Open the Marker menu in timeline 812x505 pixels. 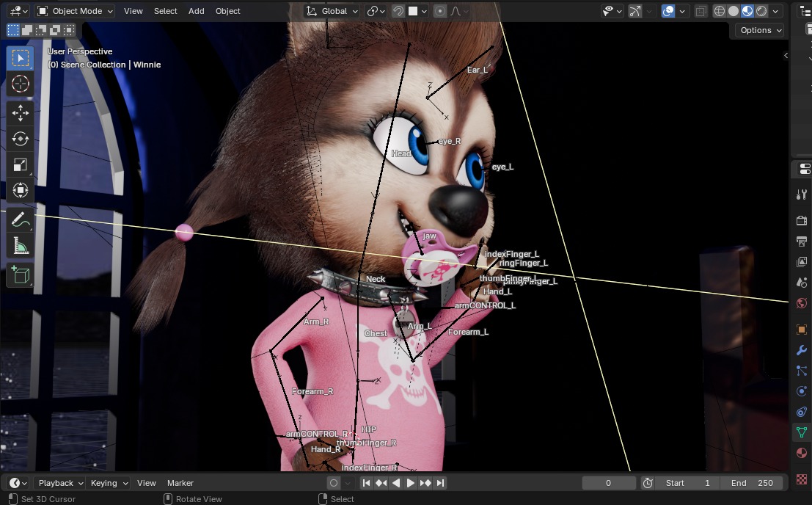(180, 483)
